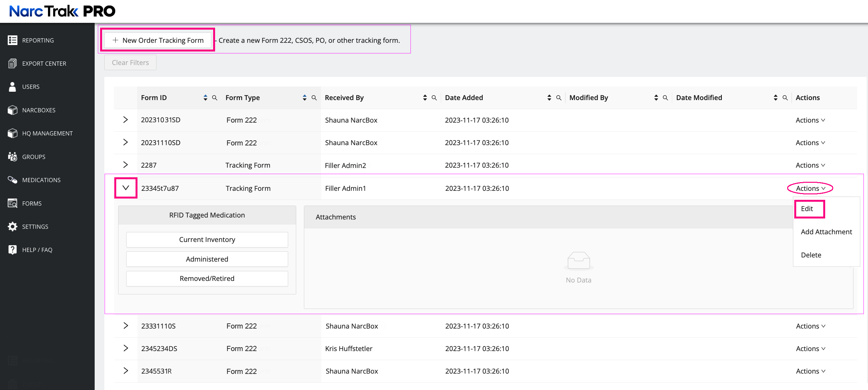Toggle sort on Date Added column
The image size is (868, 390).
pyautogui.click(x=549, y=98)
